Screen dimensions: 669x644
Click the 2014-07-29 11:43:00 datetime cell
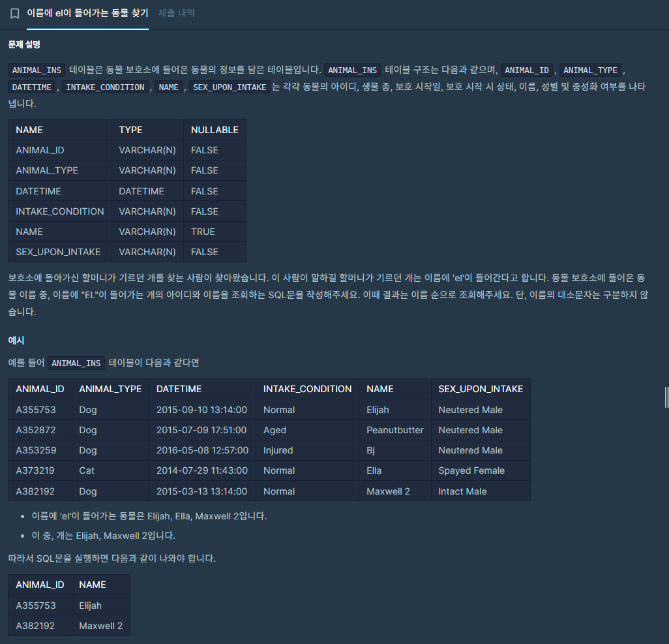(202, 470)
